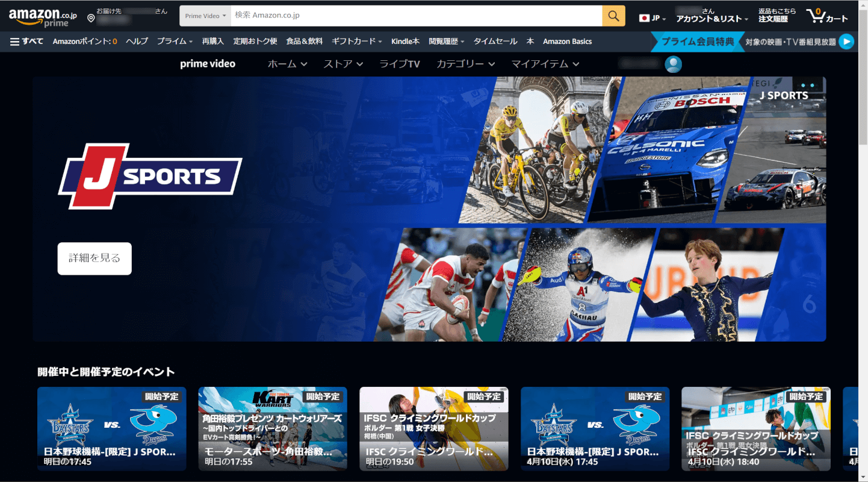Expand the マイアイテム menu
Image resolution: width=868 pixels, height=482 pixels.
tap(545, 64)
